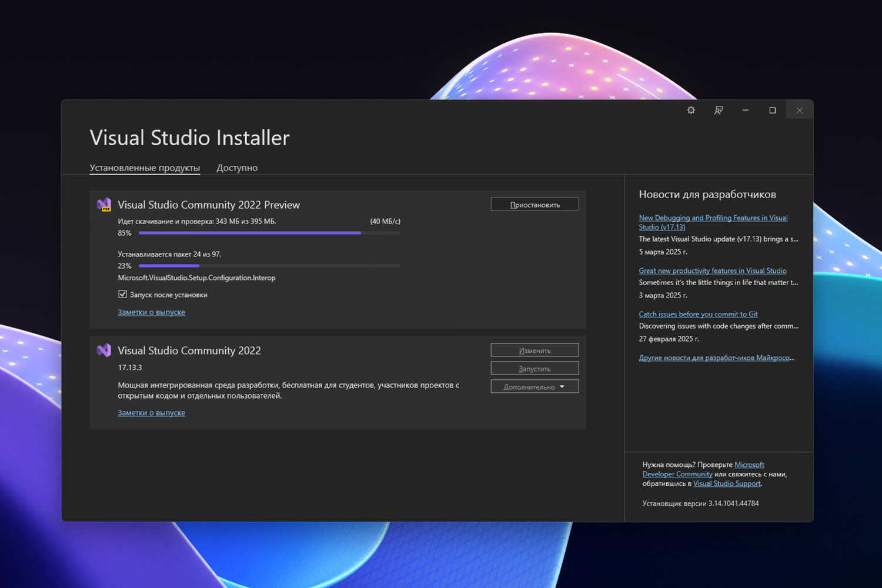This screenshot has height=588, width=882.
Task: Click the download progress bar
Action: tap(269, 233)
